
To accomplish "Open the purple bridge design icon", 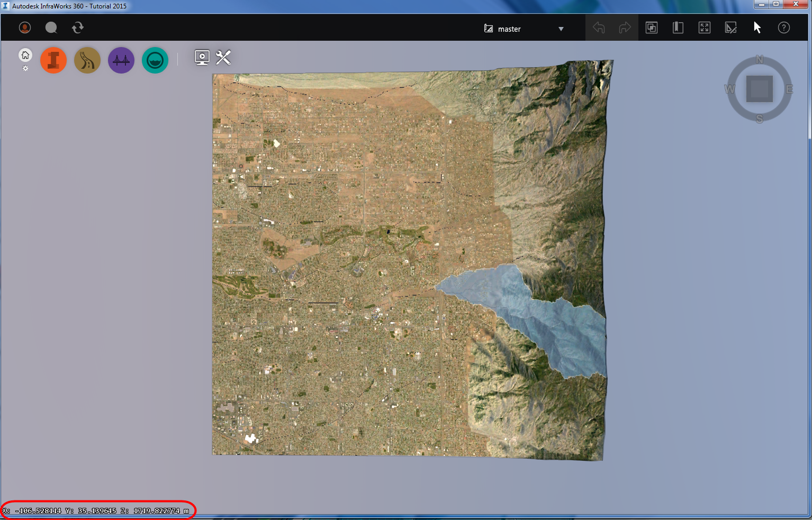I will click(x=121, y=60).
